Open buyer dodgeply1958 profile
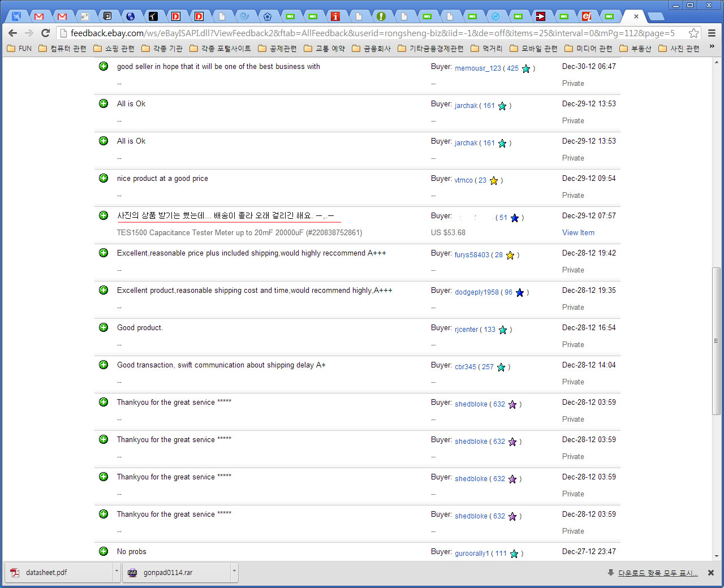Image resolution: width=724 pixels, height=588 pixels. pos(477,292)
